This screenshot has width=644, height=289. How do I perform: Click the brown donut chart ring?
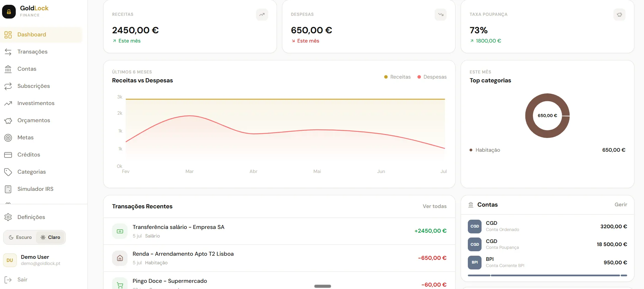point(530,116)
